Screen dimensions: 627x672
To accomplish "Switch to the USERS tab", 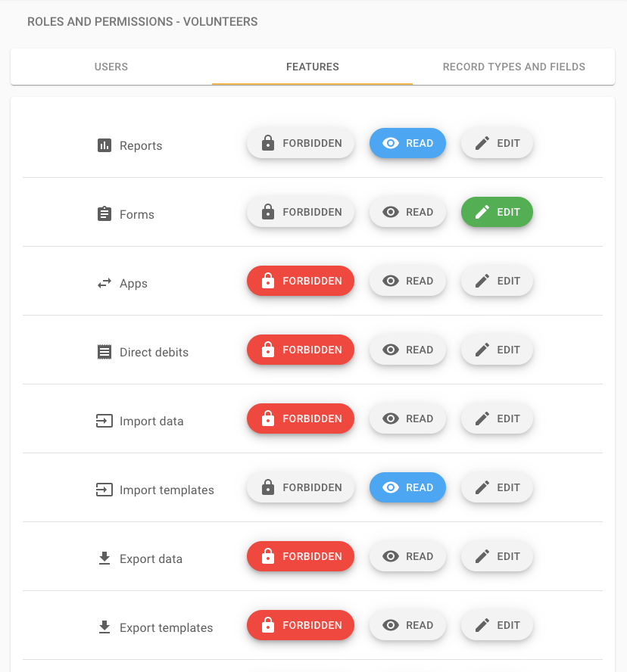I will point(111,67).
